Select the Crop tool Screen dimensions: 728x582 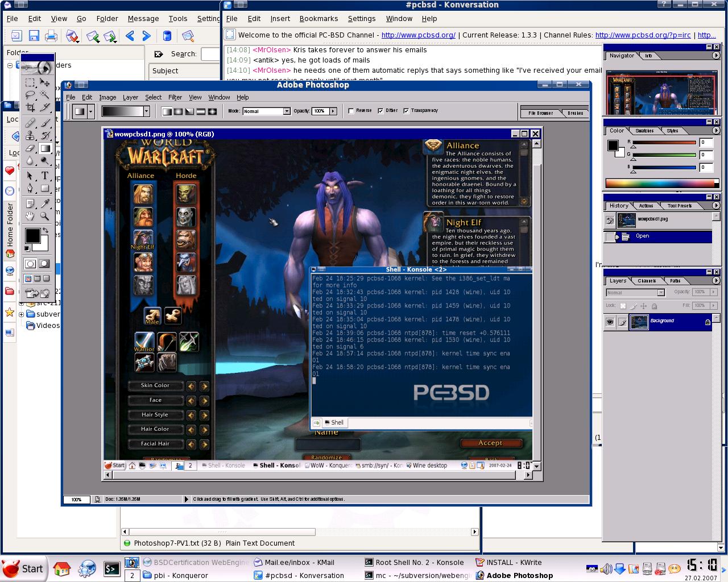[x=30, y=107]
